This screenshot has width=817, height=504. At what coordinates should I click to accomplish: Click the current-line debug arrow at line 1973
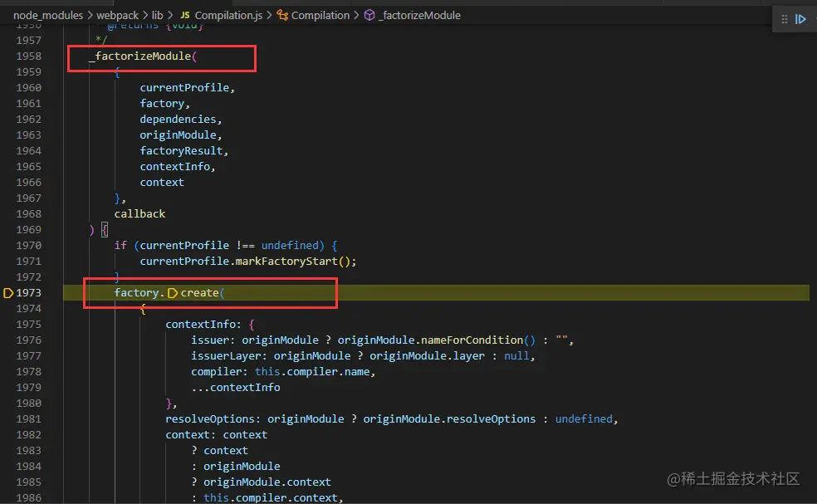pos(7,293)
